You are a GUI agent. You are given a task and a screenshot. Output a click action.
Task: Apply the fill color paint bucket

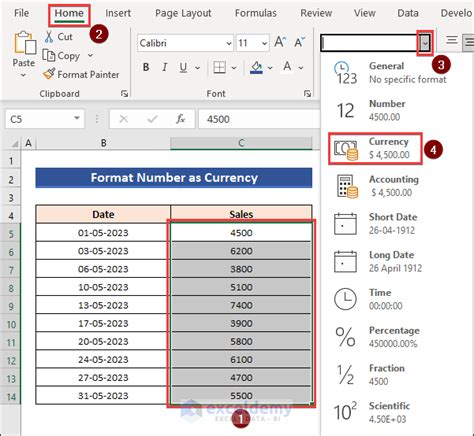256,67
